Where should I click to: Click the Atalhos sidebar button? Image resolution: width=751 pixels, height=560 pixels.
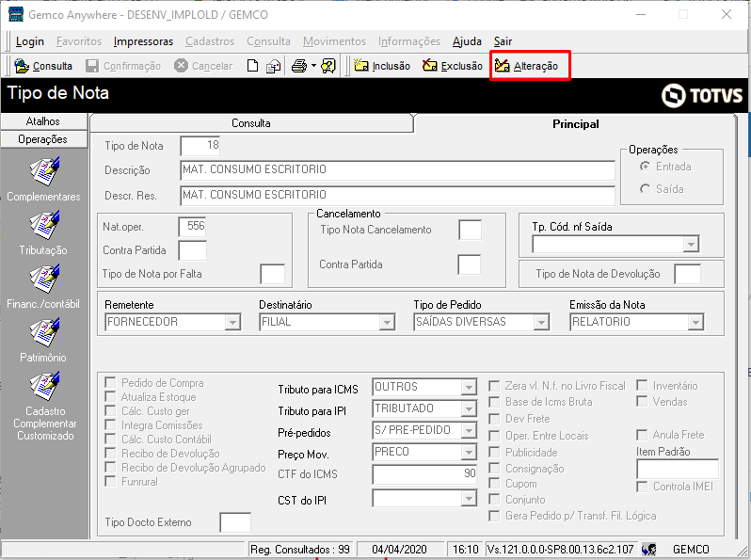43,121
